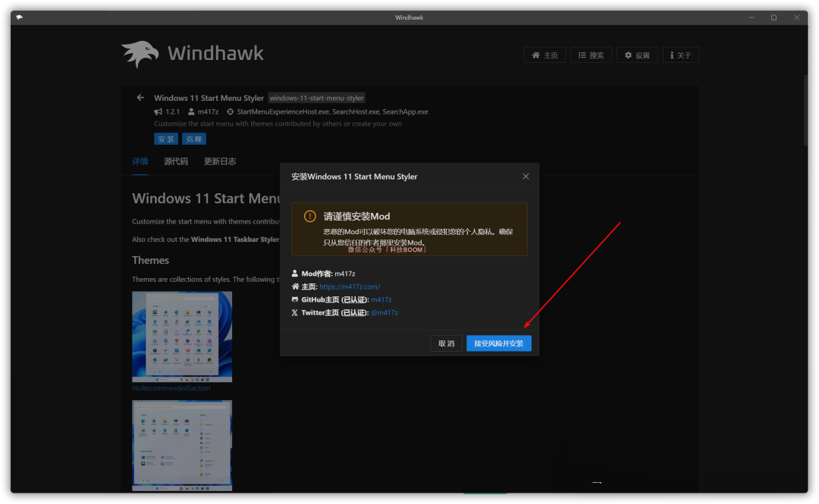The image size is (819, 504).
Task: Open the NoRecommendedSection theme thumbnail
Action: point(182,337)
